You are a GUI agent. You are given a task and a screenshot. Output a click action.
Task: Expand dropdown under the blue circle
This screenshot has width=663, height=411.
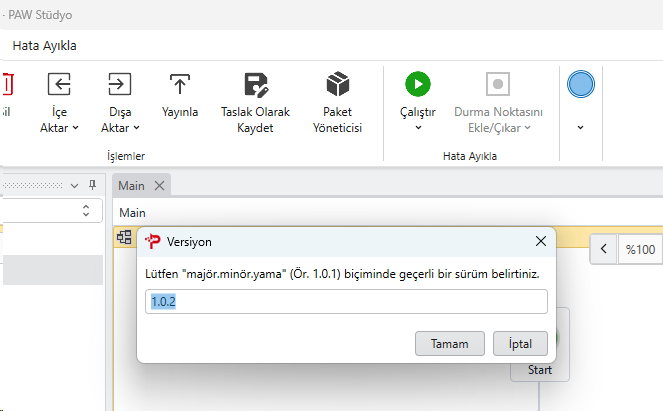coord(581,128)
